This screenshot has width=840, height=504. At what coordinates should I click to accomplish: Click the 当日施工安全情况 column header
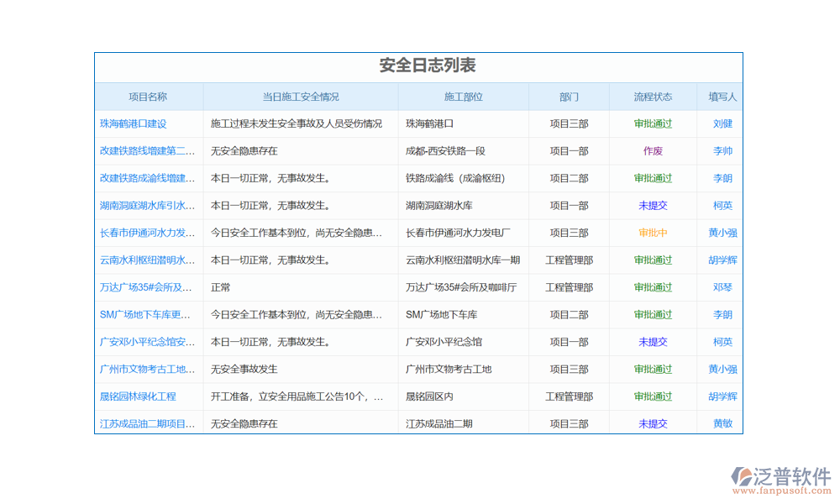301,97
